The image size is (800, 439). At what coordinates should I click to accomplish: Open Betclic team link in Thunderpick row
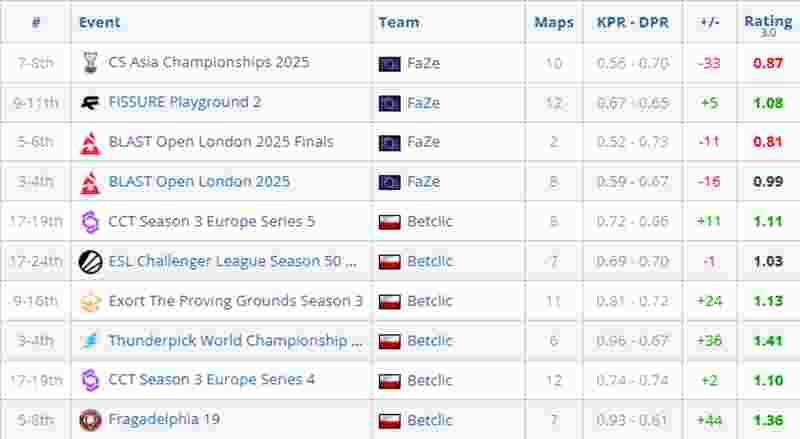click(x=429, y=340)
